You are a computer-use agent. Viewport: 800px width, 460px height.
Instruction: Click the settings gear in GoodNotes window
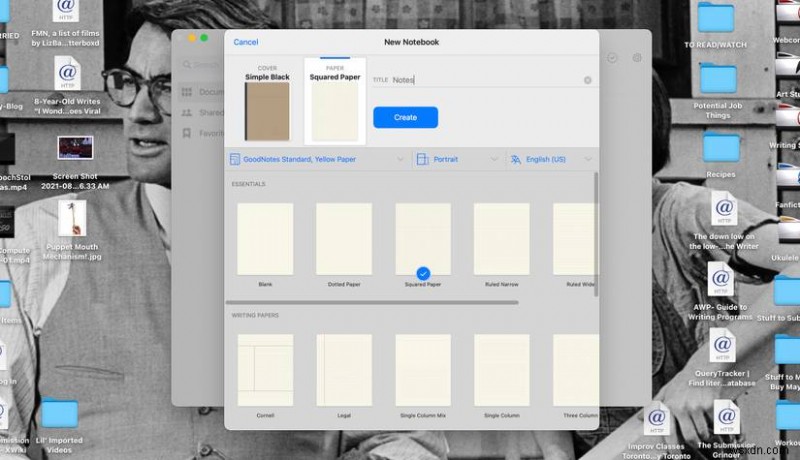637,58
